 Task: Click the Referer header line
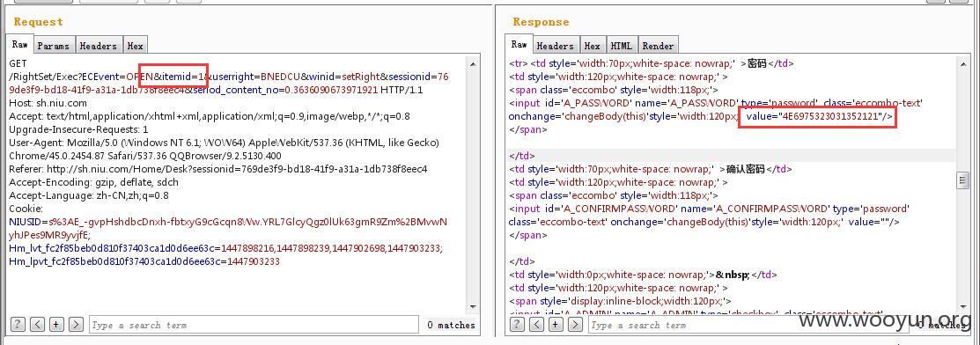point(218,169)
